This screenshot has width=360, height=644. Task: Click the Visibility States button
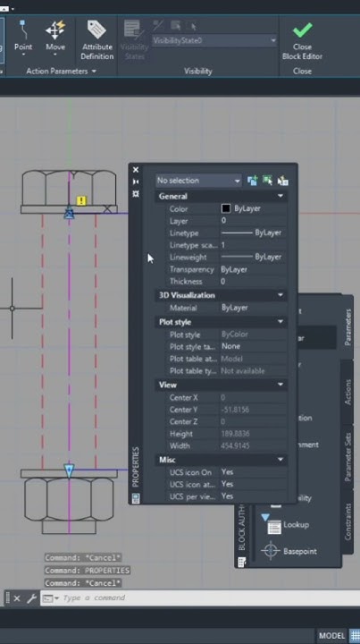134,40
